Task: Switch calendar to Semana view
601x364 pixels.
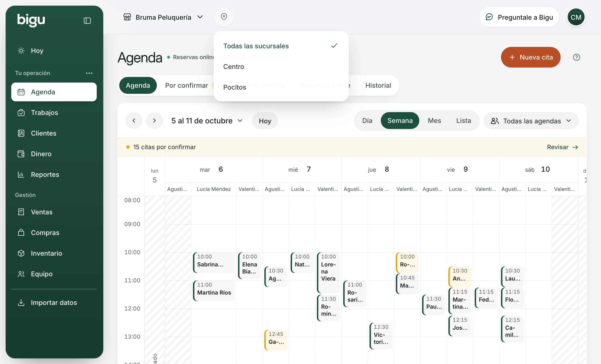Action: pyautogui.click(x=400, y=121)
